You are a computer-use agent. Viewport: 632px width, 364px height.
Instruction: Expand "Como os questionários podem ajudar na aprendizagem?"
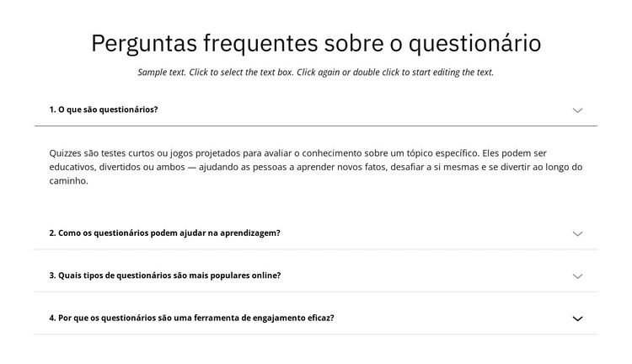pyautogui.click(x=169, y=233)
